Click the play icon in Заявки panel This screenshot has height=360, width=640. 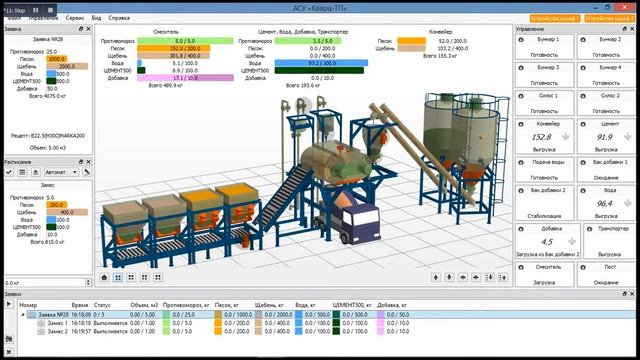[x=9, y=304]
